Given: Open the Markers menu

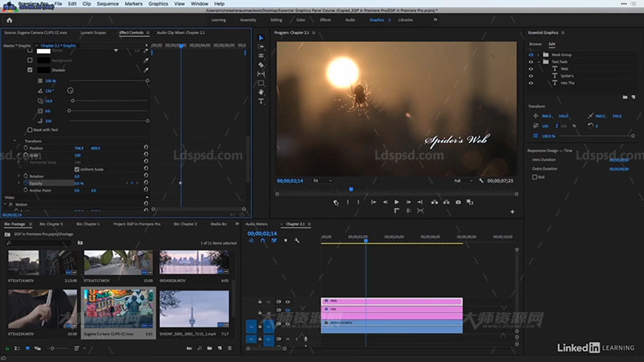Looking at the screenshot, I should click(x=134, y=4).
